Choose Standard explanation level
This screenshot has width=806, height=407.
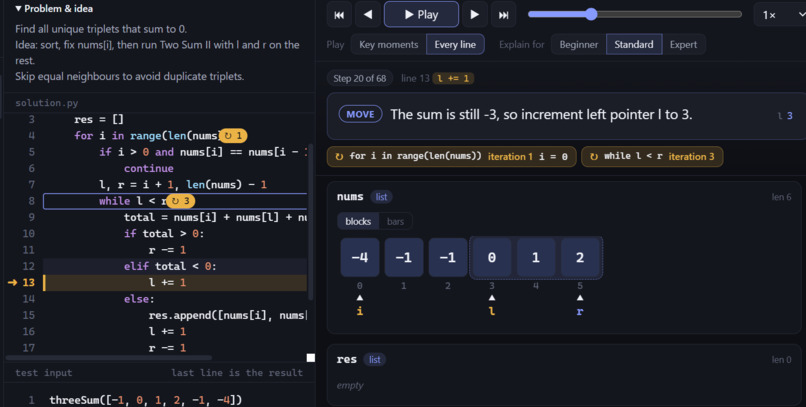click(634, 44)
